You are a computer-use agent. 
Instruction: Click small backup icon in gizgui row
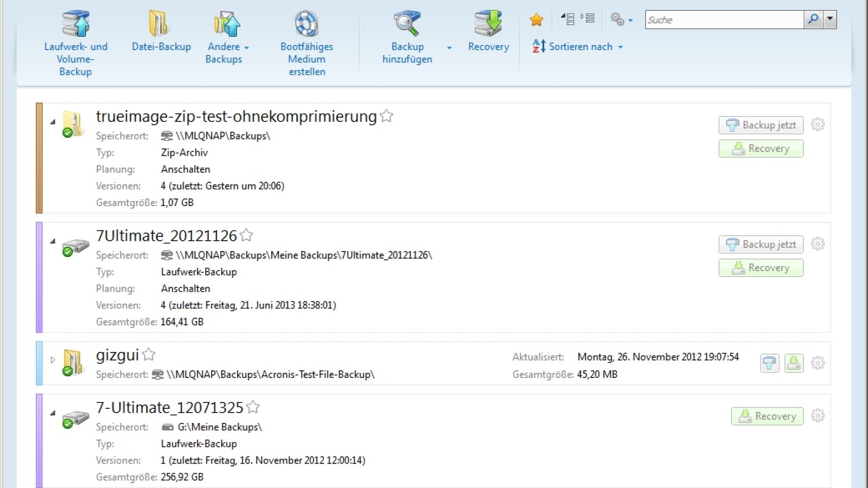click(x=769, y=363)
